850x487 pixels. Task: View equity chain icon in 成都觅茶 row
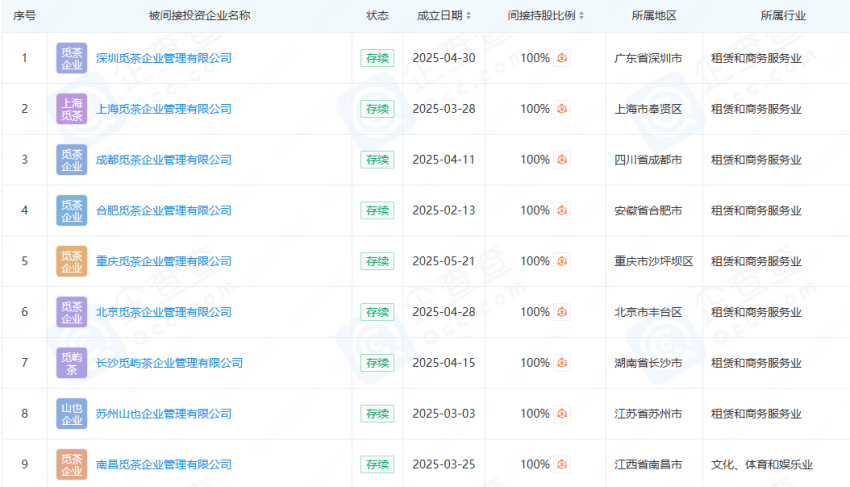coord(562,160)
